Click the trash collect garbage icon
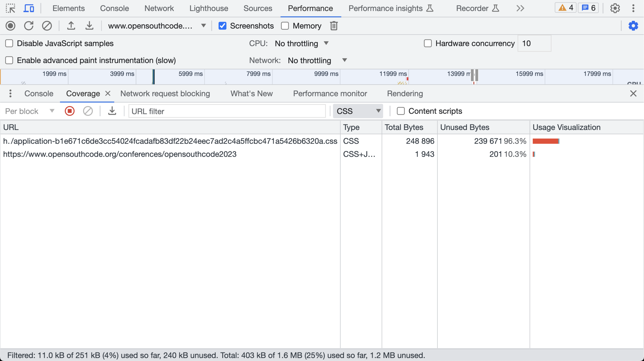Screen dimensions: 644x361 pos(334,26)
